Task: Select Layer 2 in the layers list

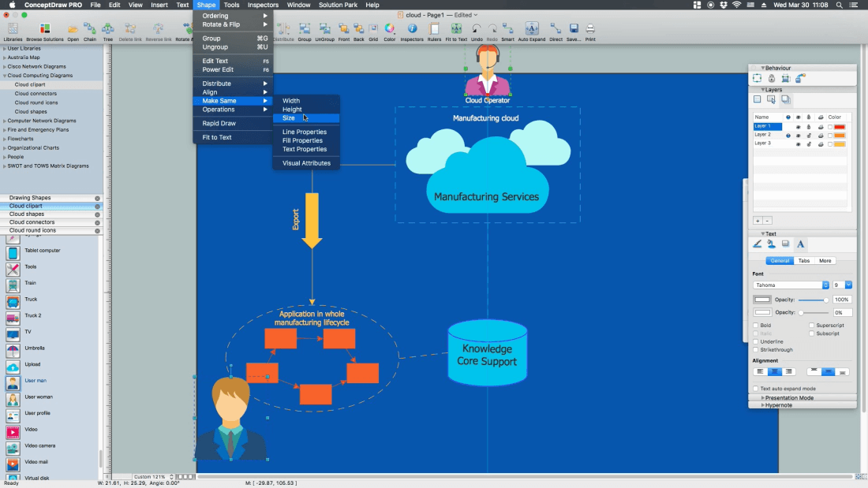Action: point(763,135)
